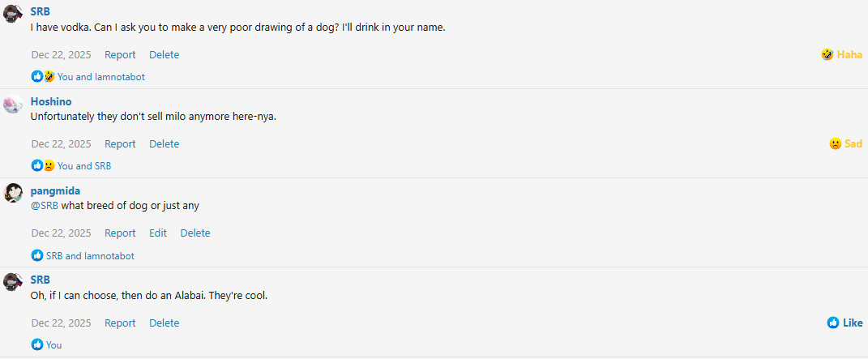Report SRB's vodka comment
Viewport: 868px width, 359px height.
pos(120,54)
